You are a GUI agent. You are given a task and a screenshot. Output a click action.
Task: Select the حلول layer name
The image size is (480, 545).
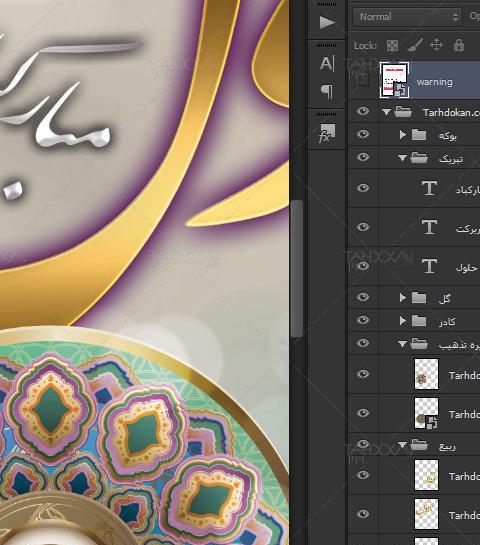pos(466,267)
